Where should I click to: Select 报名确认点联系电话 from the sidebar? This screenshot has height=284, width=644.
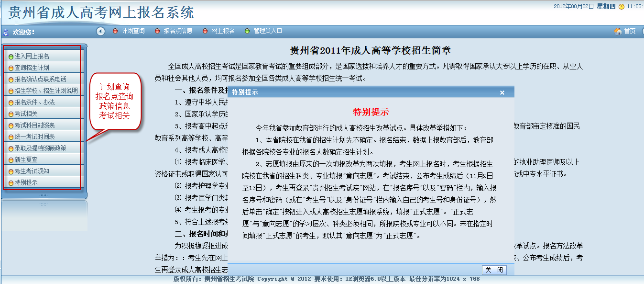40,80
